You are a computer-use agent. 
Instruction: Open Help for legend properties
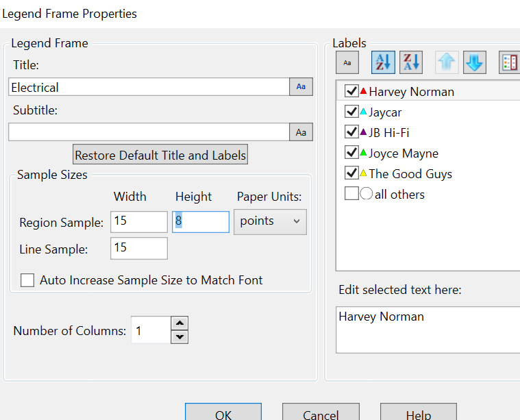pyautogui.click(x=419, y=412)
